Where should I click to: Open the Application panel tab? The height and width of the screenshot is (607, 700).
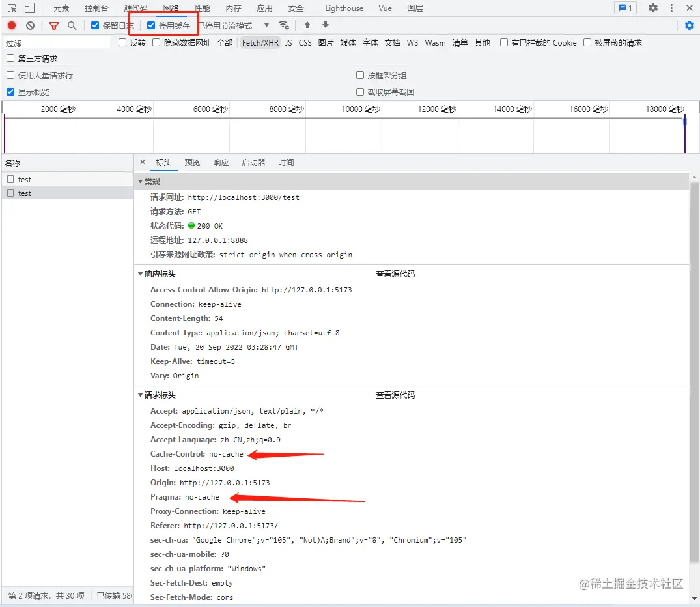(x=265, y=8)
